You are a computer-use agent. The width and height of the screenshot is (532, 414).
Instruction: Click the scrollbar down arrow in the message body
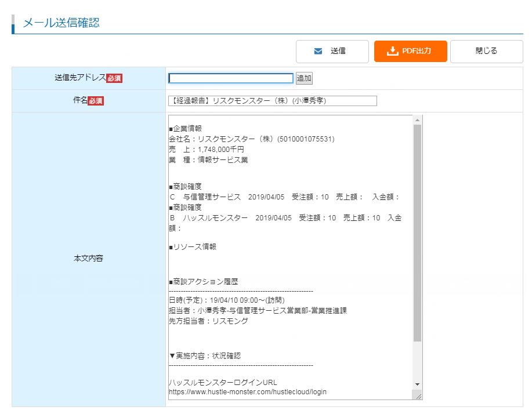[417, 384]
